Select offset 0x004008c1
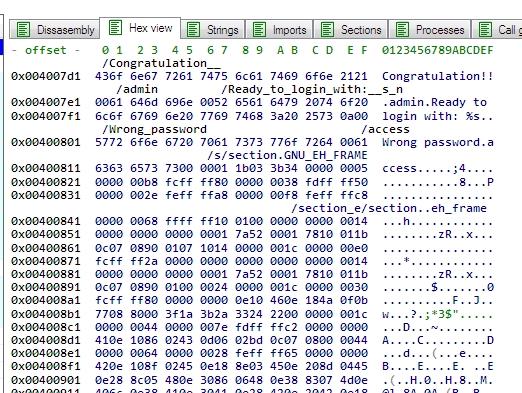Image resolution: width=522 pixels, height=393 pixels. point(46,327)
